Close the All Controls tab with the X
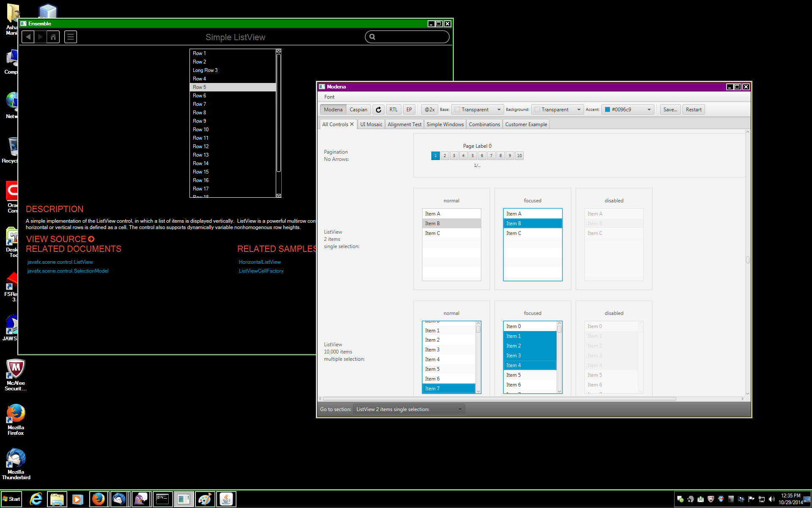 pyautogui.click(x=352, y=124)
